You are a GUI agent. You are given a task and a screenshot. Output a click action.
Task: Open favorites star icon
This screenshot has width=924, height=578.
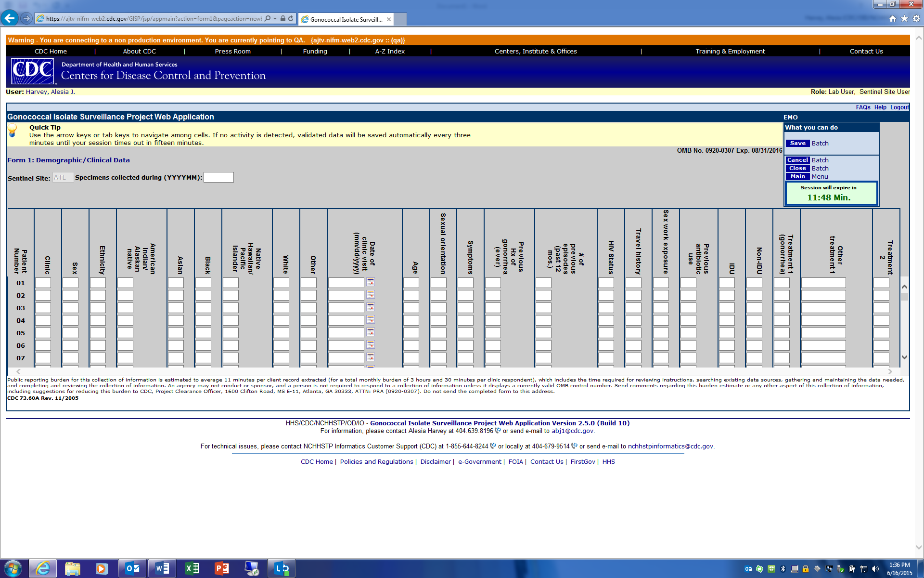coord(904,18)
